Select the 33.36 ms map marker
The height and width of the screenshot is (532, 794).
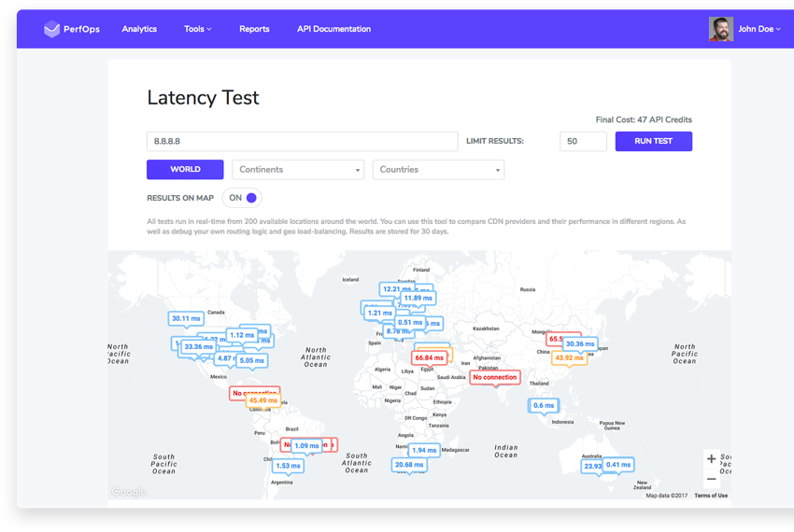pyautogui.click(x=198, y=347)
